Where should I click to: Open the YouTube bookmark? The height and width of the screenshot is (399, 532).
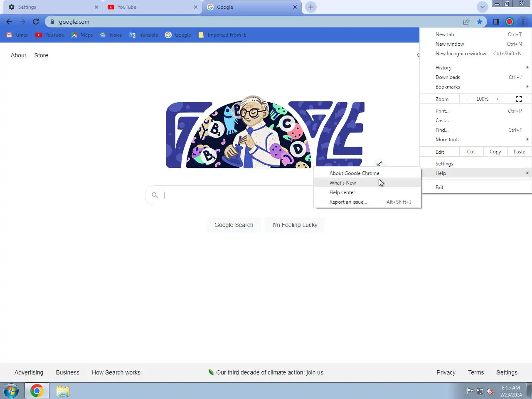pos(49,35)
